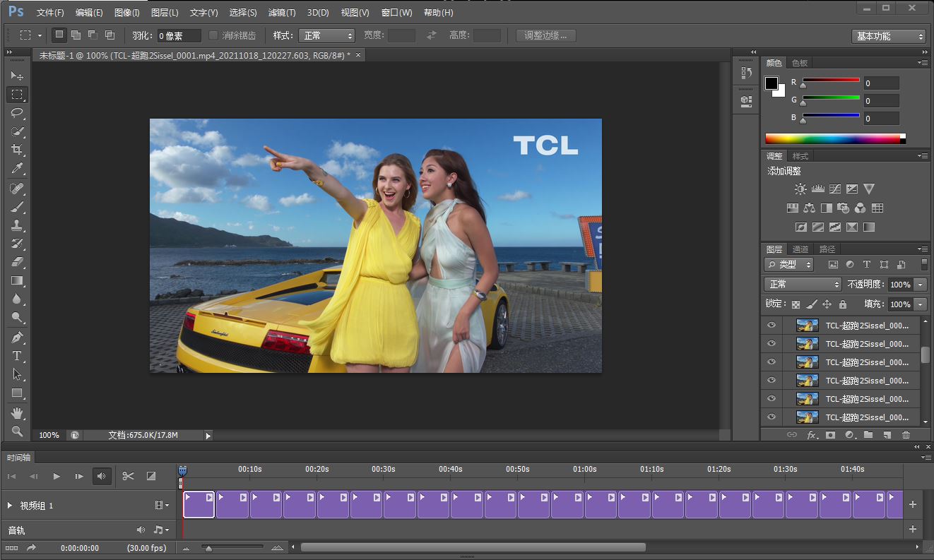Click the 调整边缘 button

(545, 35)
